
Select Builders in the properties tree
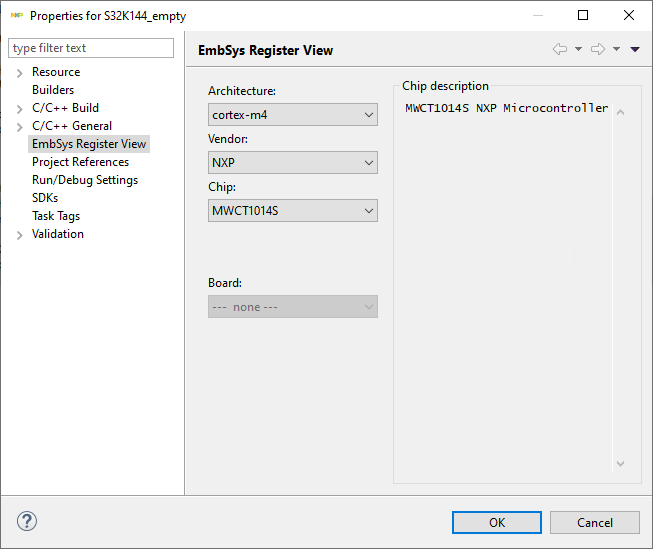[x=53, y=90]
